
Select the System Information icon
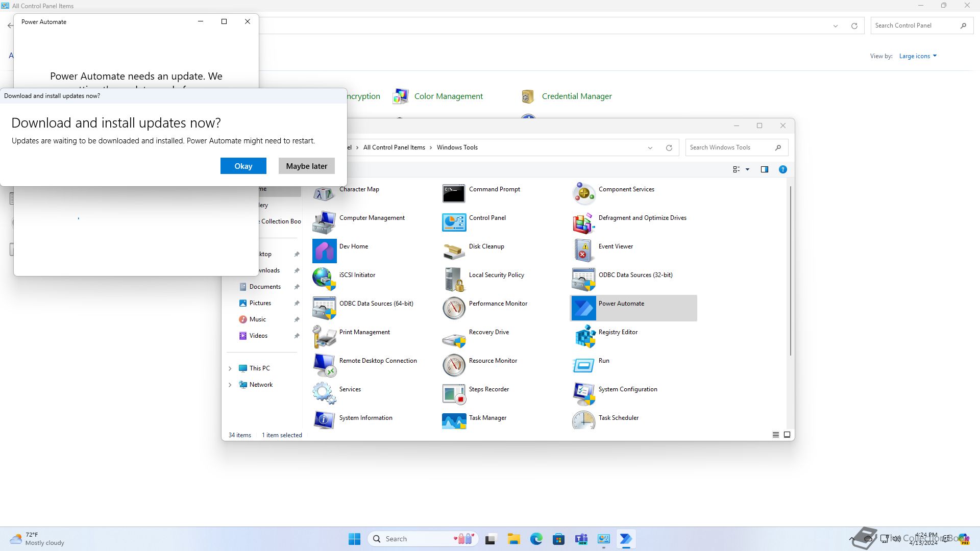(324, 420)
